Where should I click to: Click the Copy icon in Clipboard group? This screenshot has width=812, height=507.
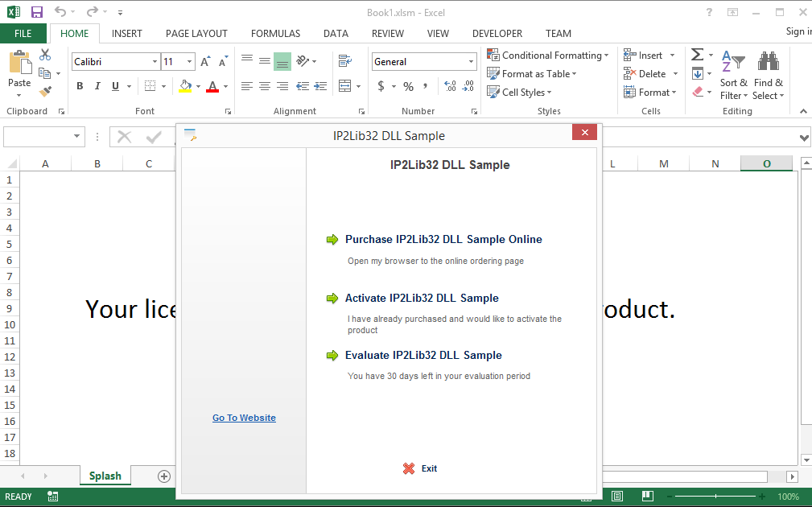[x=44, y=73]
